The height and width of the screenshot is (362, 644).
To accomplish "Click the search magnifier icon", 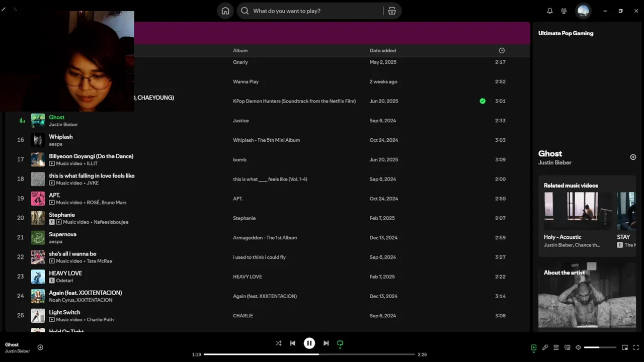I will (x=245, y=11).
